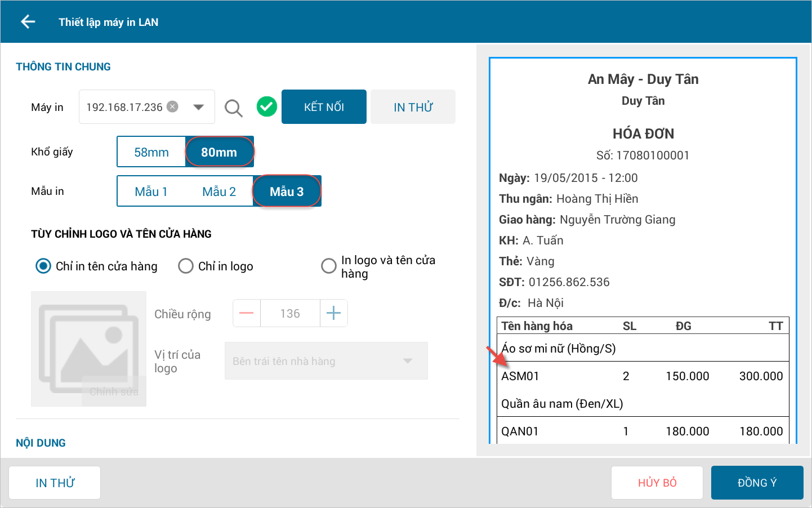Clear the printer IP address 192.168.17.236
Screen dimensions: 812x508
173,106
